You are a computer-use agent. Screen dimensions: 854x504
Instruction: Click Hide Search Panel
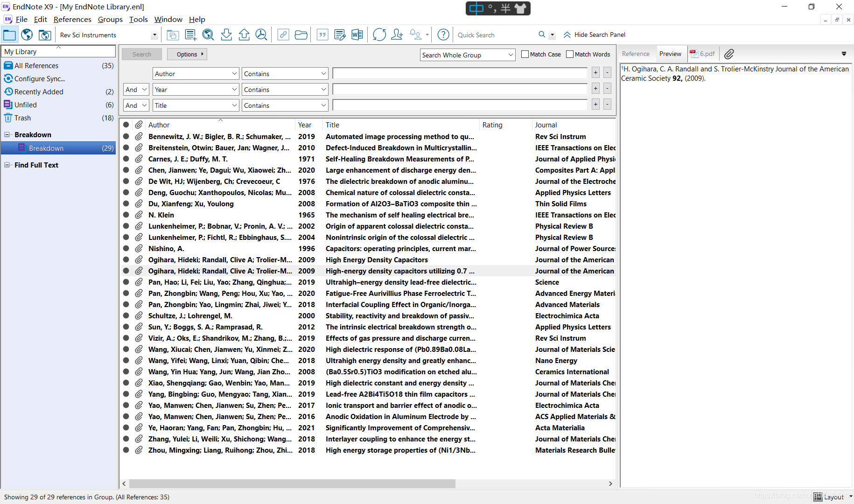[600, 35]
